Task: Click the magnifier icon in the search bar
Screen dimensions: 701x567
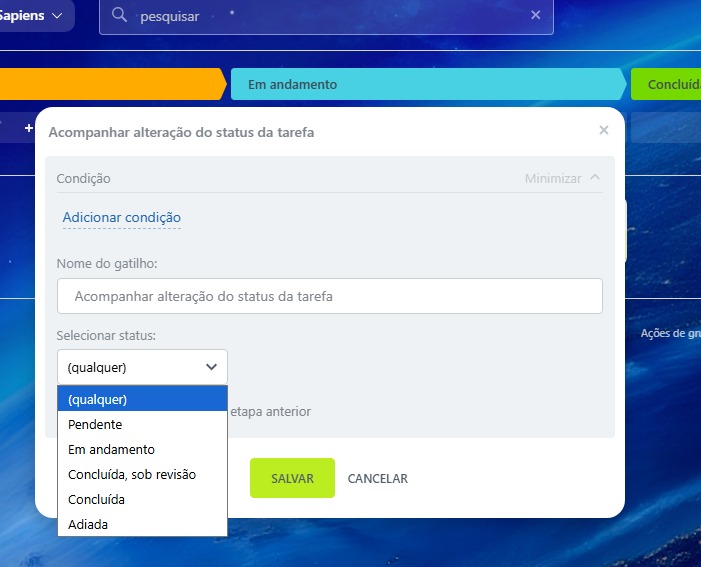Action: tap(119, 16)
